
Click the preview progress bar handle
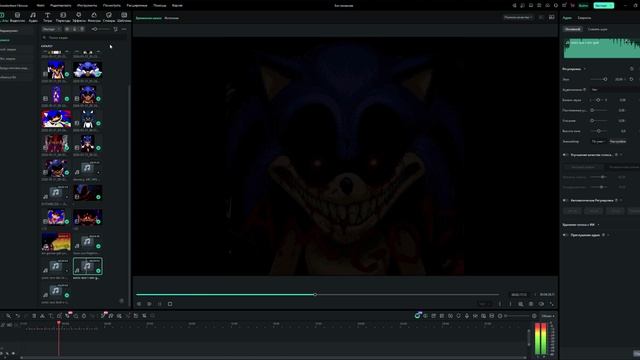[x=315, y=294]
